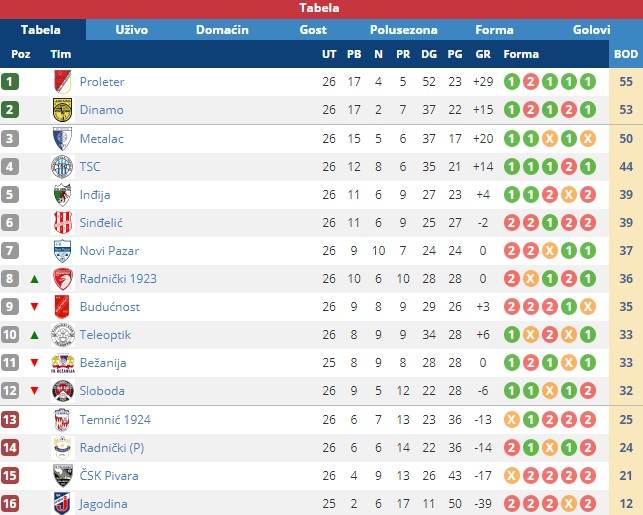Viewport: 643px width, 515px height.
Task: Click the Metalac club crest
Action: point(63,139)
